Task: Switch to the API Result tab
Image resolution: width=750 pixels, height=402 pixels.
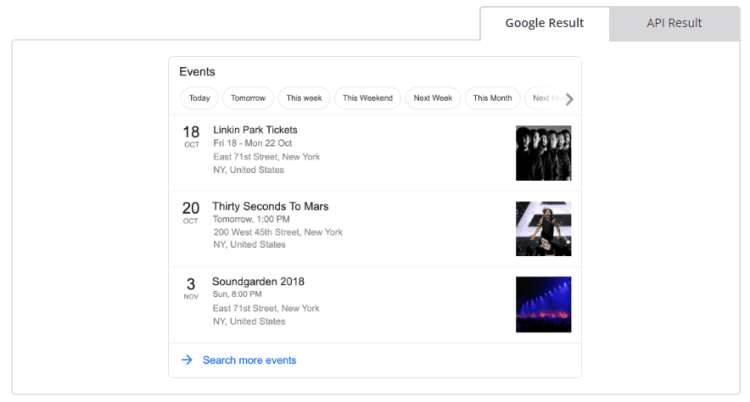Action: pyautogui.click(x=674, y=23)
